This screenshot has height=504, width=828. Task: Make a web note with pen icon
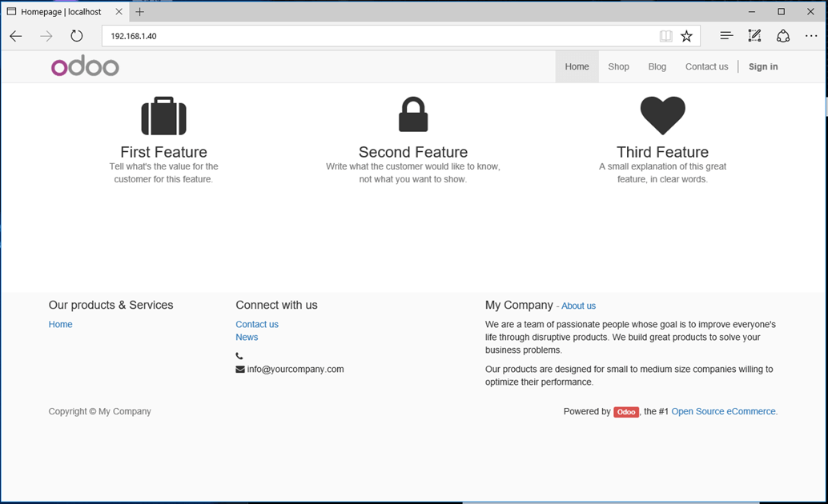[754, 36]
